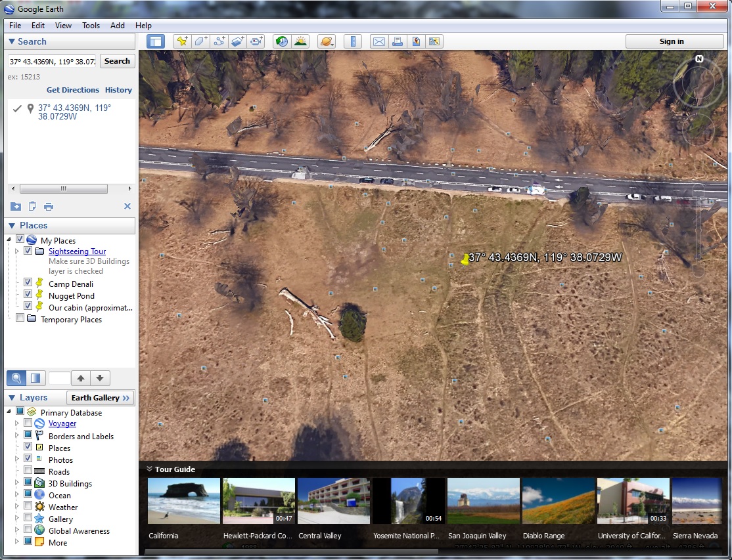Click the Places panel search magnifier icon
This screenshot has width=732, height=560.
tap(16, 377)
